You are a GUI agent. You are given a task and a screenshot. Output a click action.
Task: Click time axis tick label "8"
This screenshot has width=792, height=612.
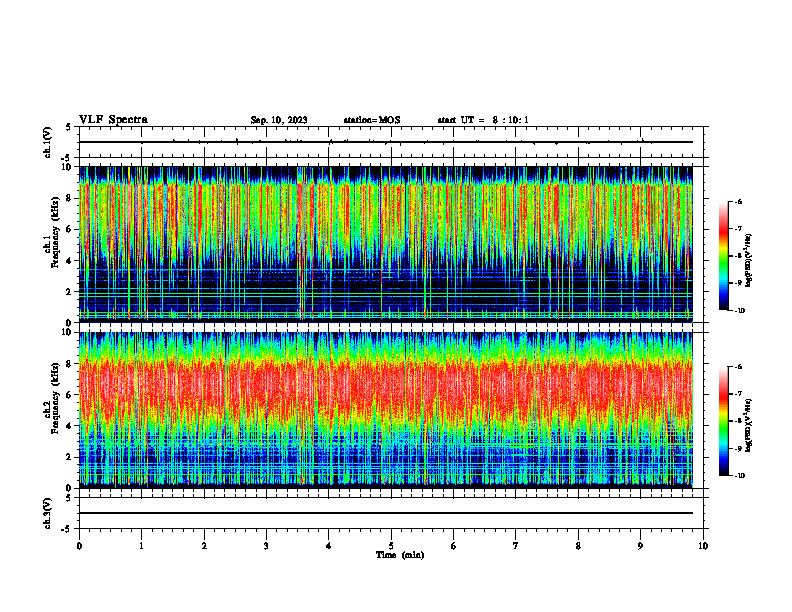pyautogui.click(x=578, y=546)
